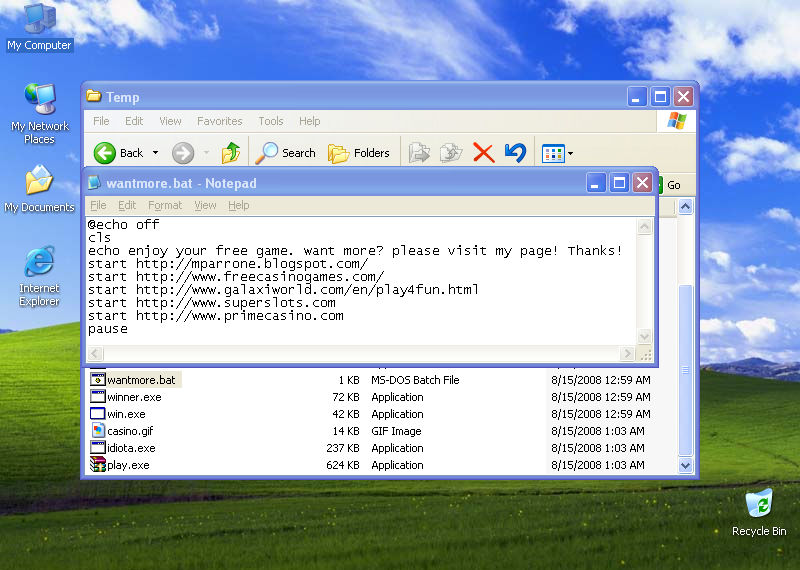Click Notepad's horizontal scroll left arrow

coord(96,353)
